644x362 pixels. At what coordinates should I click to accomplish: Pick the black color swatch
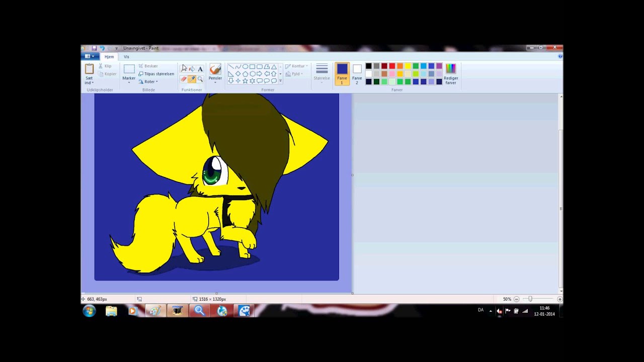click(369, 66)
